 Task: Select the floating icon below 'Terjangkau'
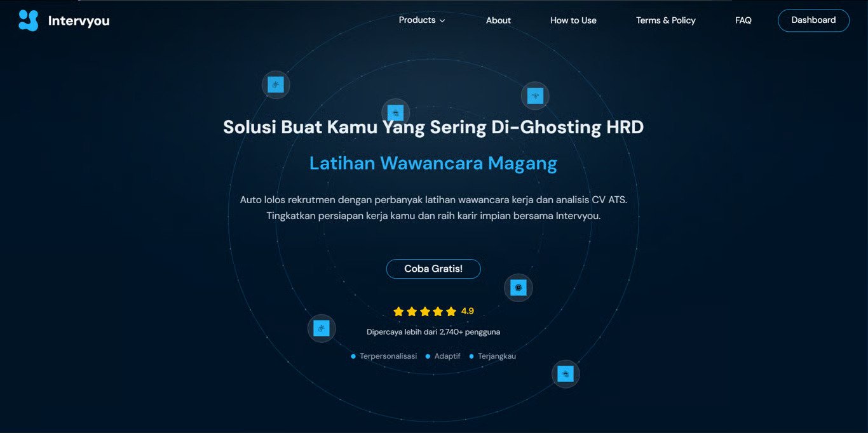tap(566, 374)
